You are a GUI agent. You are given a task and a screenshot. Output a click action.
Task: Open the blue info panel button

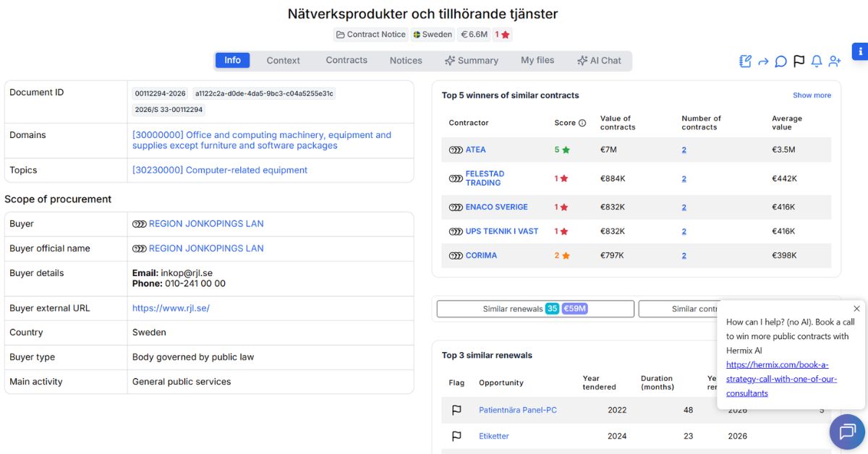pyautogui.click(x=859, y=51)
